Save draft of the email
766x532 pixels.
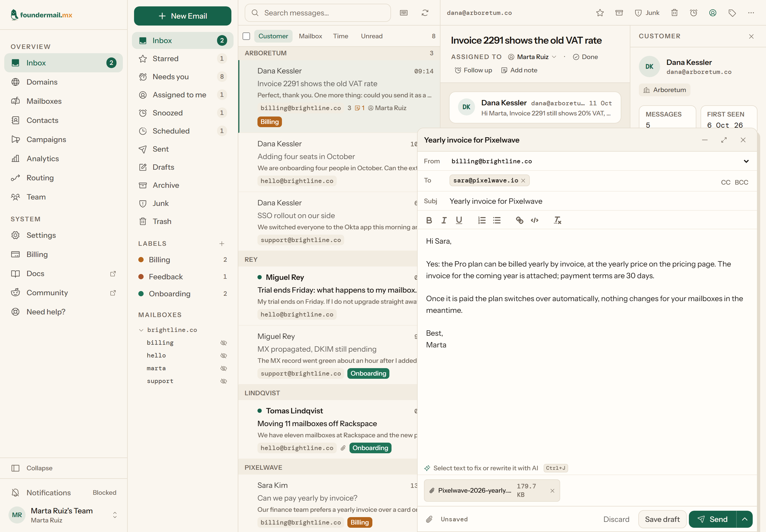[662, 519]
